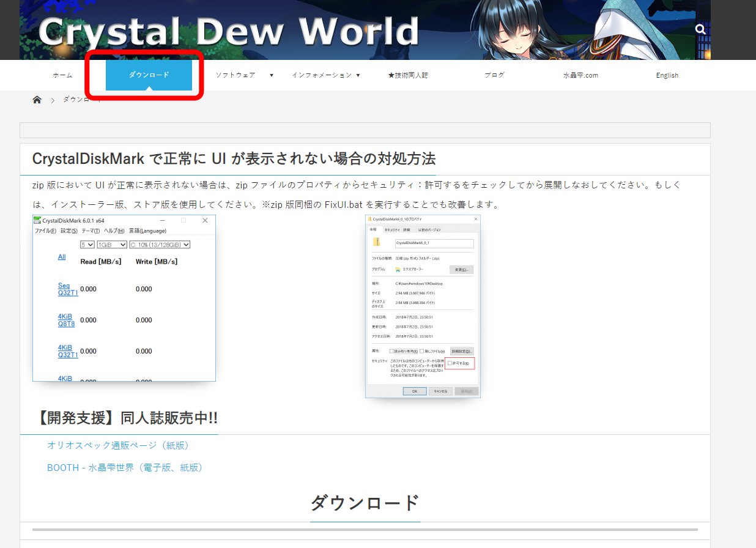Click the 詳細設定 button in properties dialog
The image size is (756, 548).
[x=462, y=351]
